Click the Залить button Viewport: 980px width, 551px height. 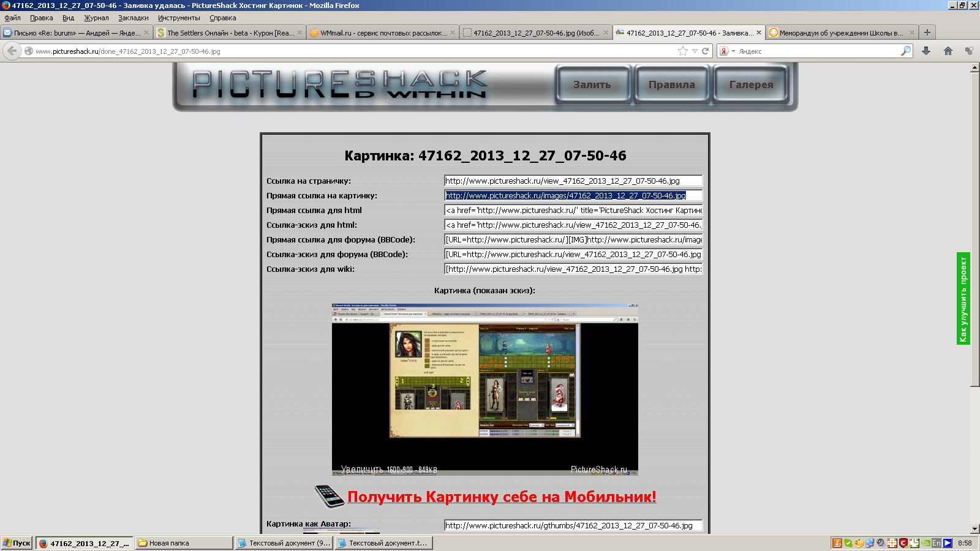(592, 84)
